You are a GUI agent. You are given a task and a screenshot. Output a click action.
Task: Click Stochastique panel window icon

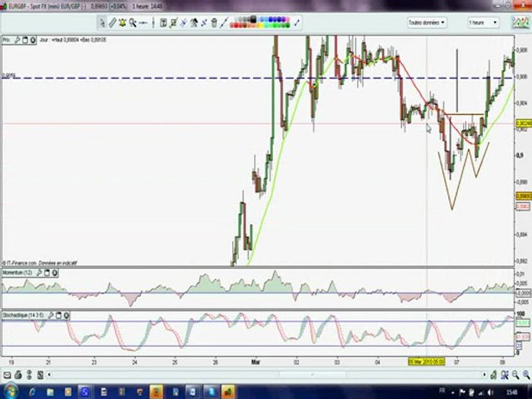pyautogui.click(x=58, y=315)
